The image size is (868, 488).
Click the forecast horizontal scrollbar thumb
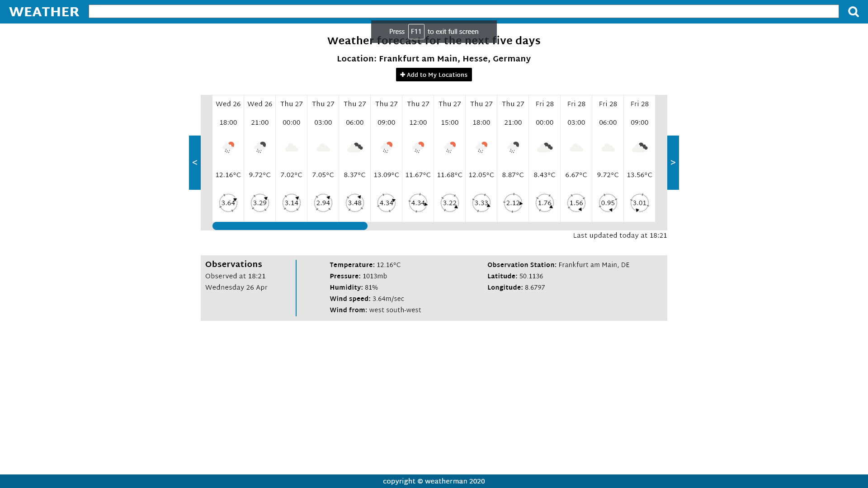click(290, 226)
